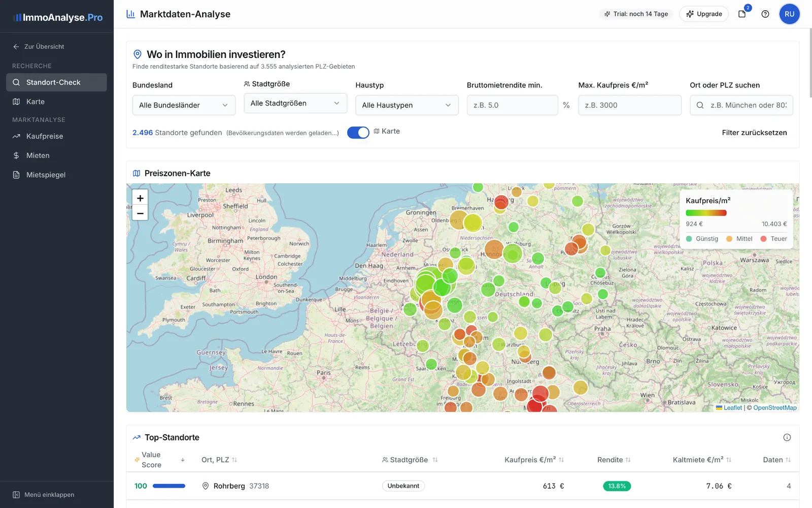Focus the Max. Kaufpreis input field
Screen dimensions: 812x508
coord(630,105)
